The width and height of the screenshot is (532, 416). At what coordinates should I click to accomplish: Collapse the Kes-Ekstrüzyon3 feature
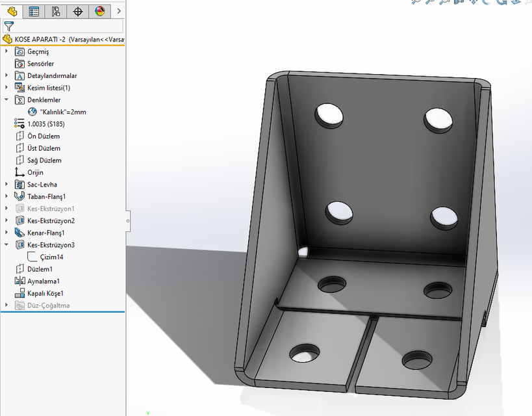[6, 244]
